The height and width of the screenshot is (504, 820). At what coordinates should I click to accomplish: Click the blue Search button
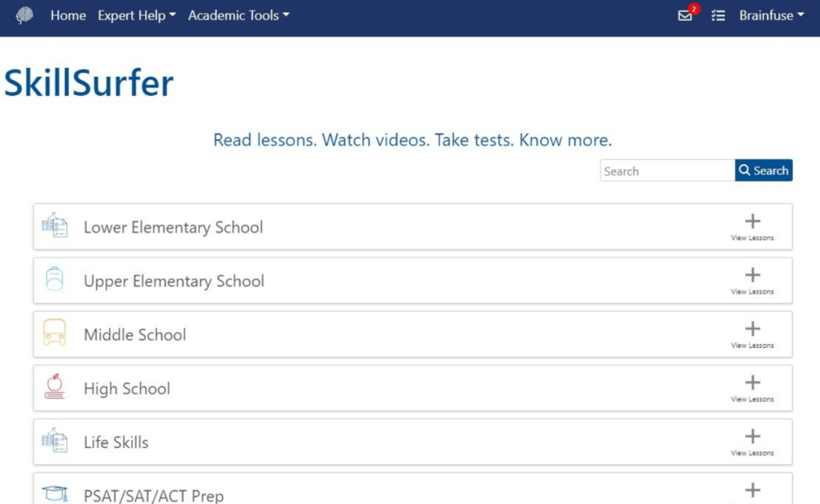763,170
